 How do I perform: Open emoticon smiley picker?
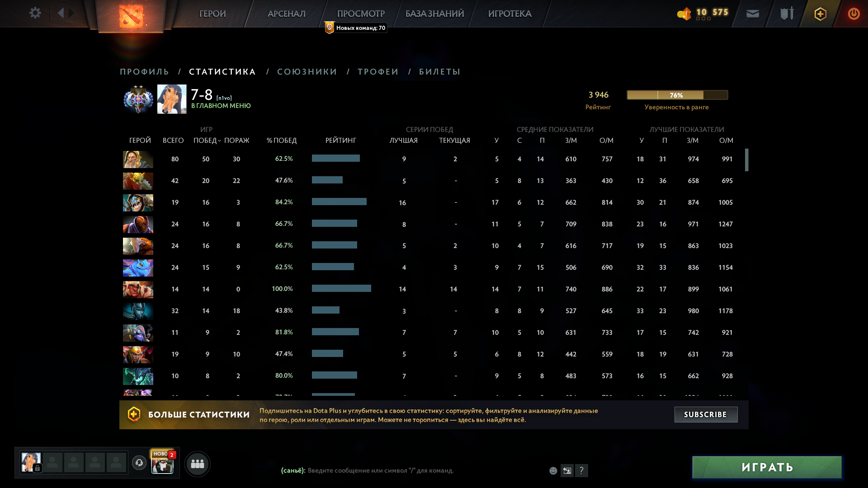point(553,471)
